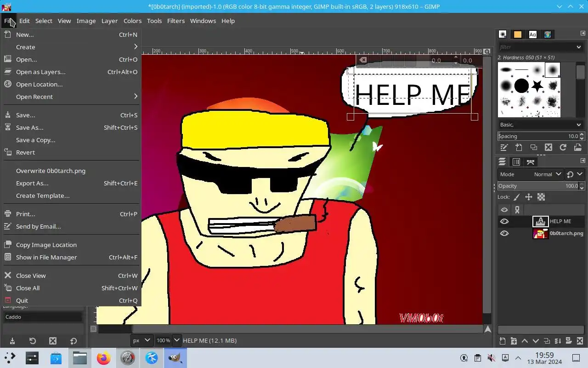Click Overwrite 0b0tarch.png
Screen dimensions: 588x368
51,171
